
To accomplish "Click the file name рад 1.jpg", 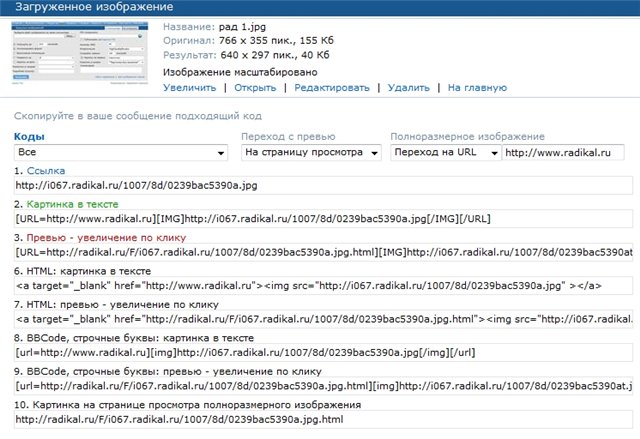I will [x=242, y=27].
